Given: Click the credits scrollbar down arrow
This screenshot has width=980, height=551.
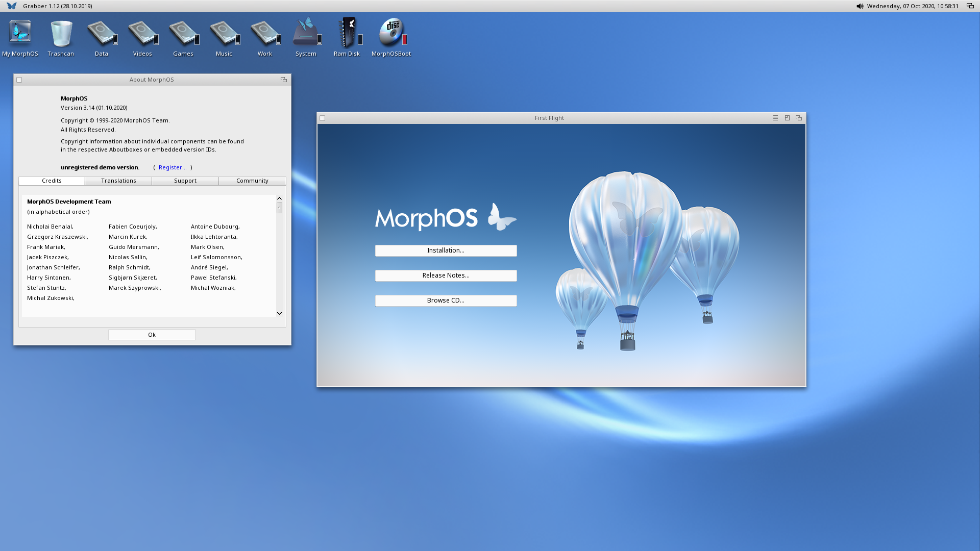Looking at the screenshot, I should 279,313.
